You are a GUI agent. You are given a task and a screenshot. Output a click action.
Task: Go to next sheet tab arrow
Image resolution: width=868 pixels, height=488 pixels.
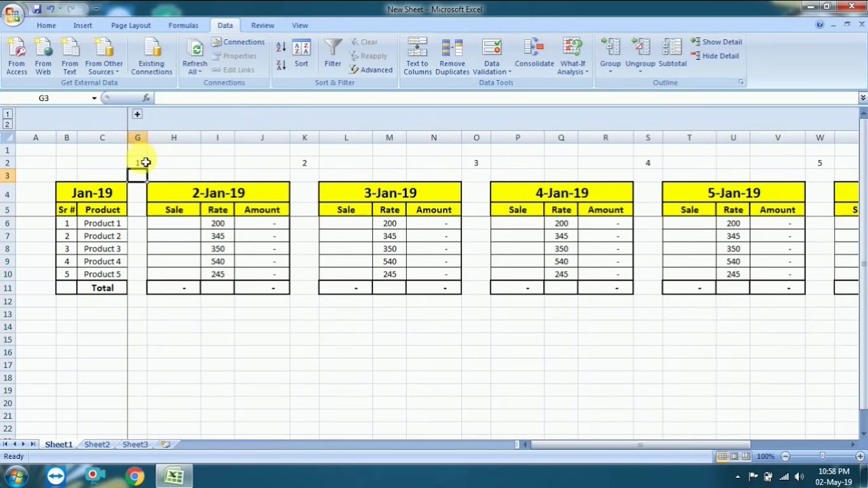point(24,445)
